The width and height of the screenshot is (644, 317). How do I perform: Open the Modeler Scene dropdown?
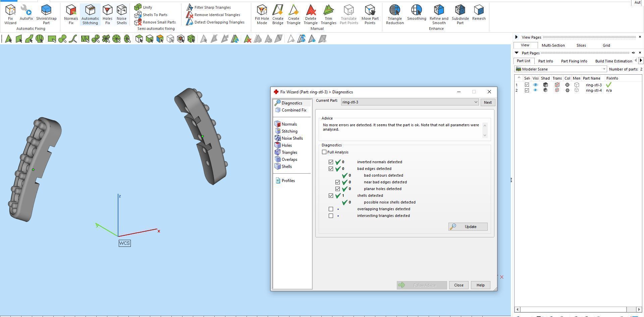[561, 69]
